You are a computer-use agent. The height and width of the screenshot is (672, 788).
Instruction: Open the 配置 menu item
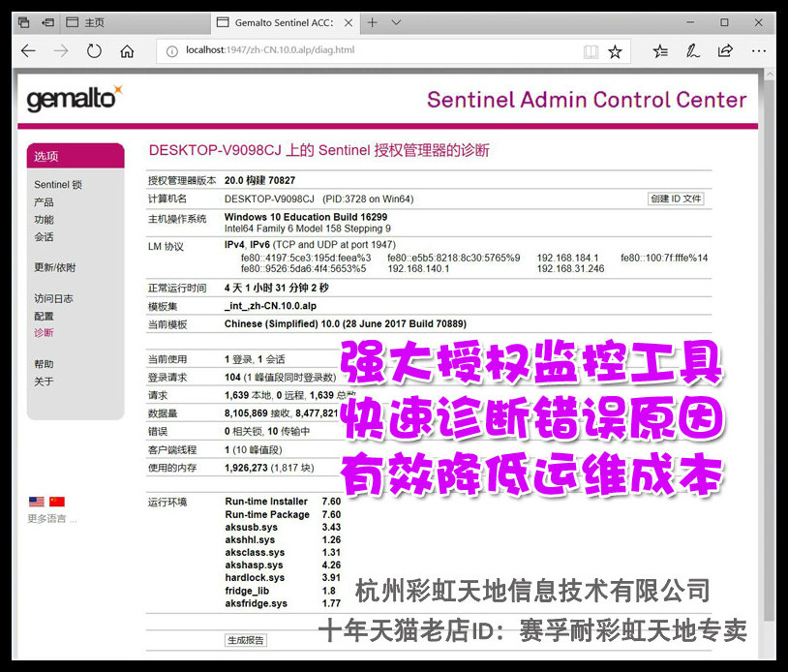coord(44,316)
